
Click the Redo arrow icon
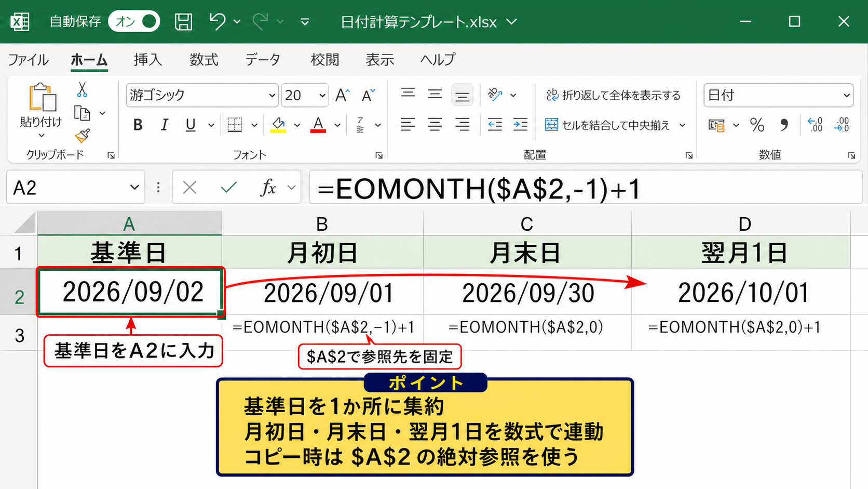click(261, 21)
